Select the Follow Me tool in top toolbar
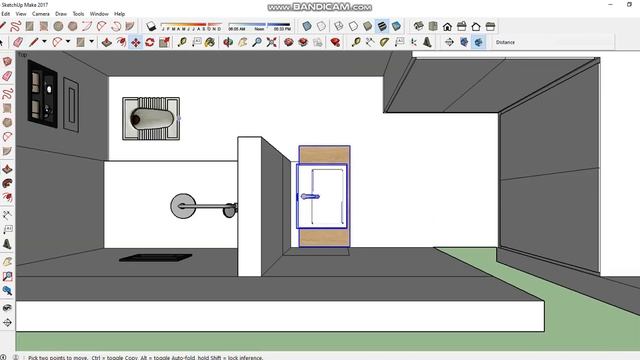 [x=121, y=42]
